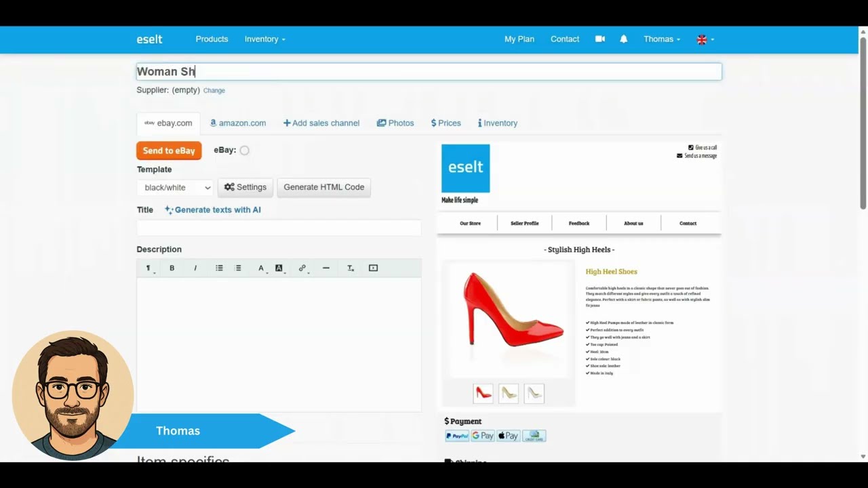This screenshot has height=488, width=868.
Task: Insert a video into the description
Action: pos(373,268)
